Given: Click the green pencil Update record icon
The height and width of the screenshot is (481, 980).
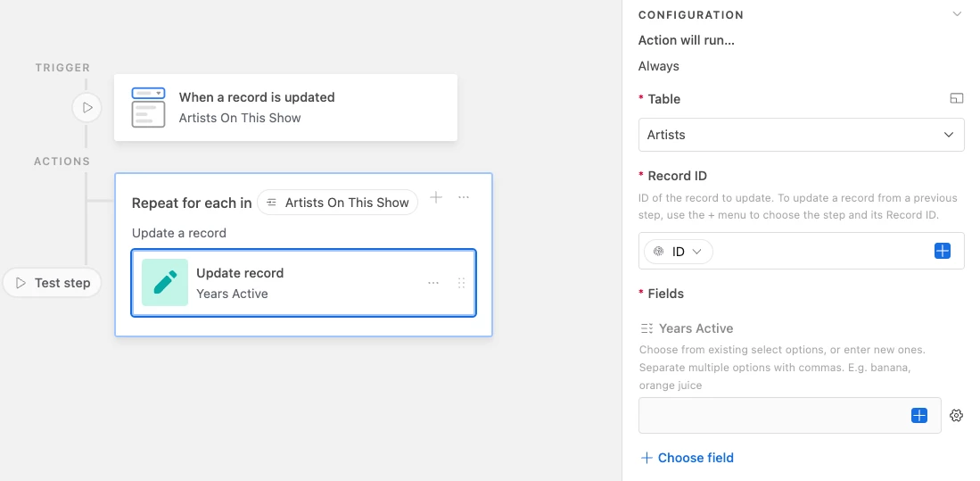Looking at the screenshot, I should click(x=165, y=283).
